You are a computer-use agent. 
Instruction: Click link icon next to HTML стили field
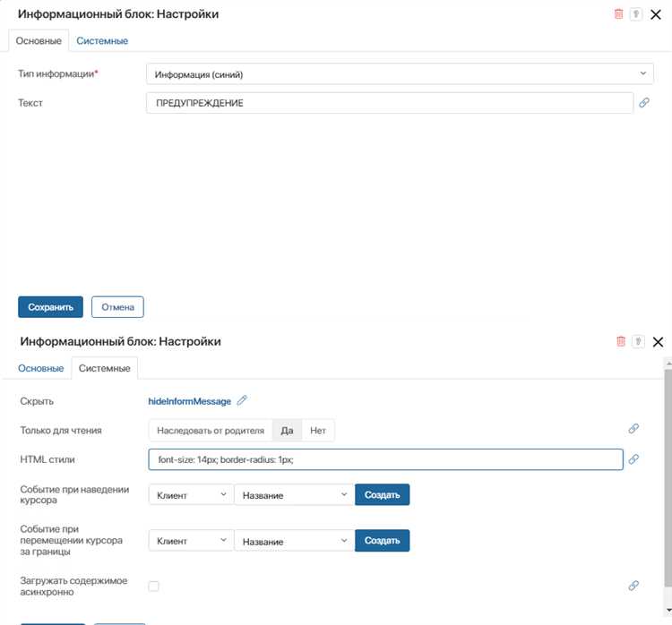point(633,459)
